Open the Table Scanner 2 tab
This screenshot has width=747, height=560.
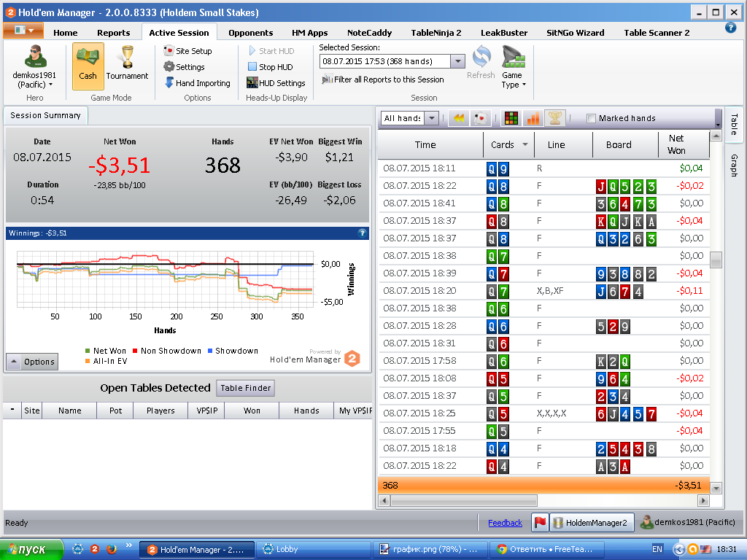tap(657, 32)
